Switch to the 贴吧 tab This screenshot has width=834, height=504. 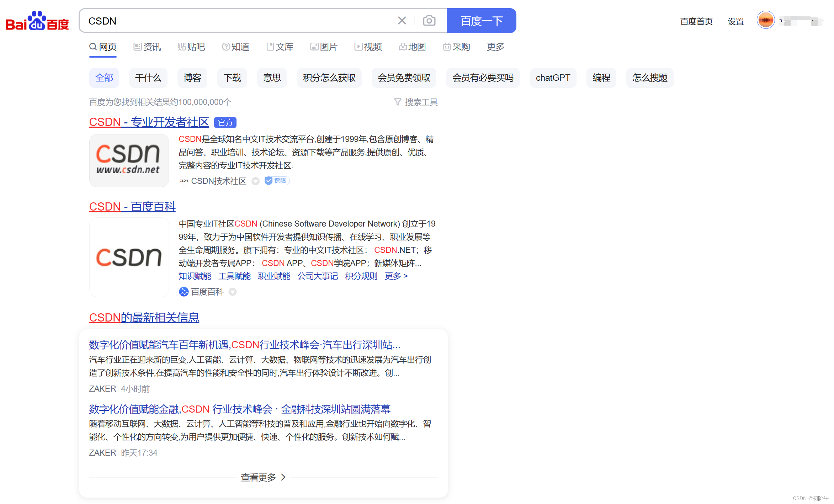(191, 47)
